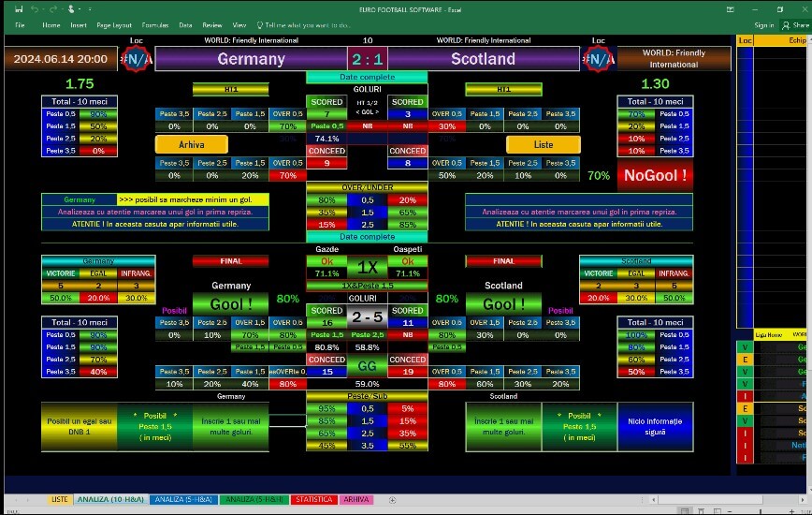The width and height of the screenshot is (812, 515).
Task: Switch to Page Break Preview status icon
Action: point(718,511)
